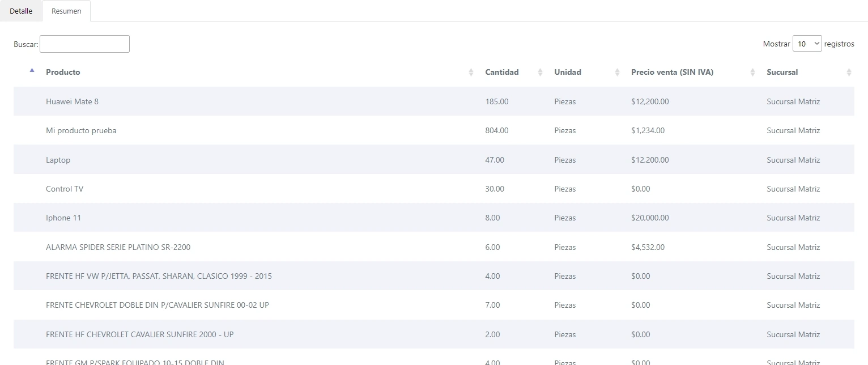
Task: Open the Mostrar registros dropdown
Action: pos(807,44)
